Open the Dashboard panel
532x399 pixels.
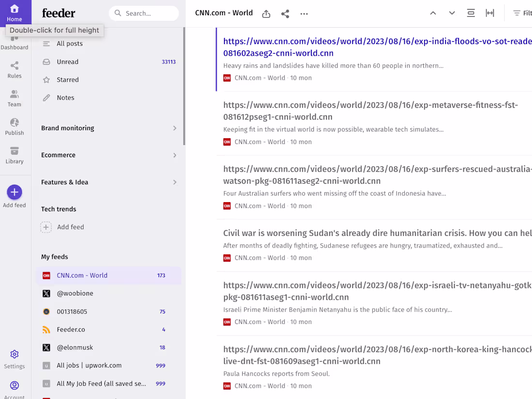coord(15,41)
